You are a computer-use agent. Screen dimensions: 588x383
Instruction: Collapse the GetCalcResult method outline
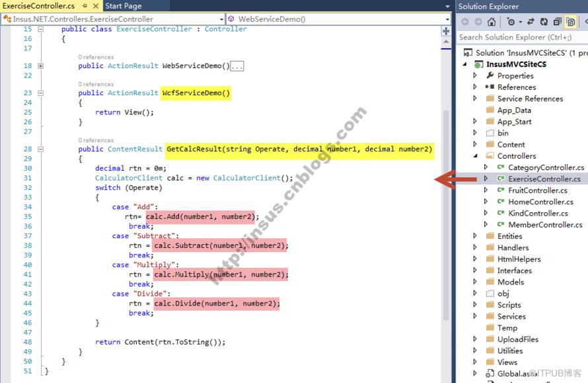(40, 149)
